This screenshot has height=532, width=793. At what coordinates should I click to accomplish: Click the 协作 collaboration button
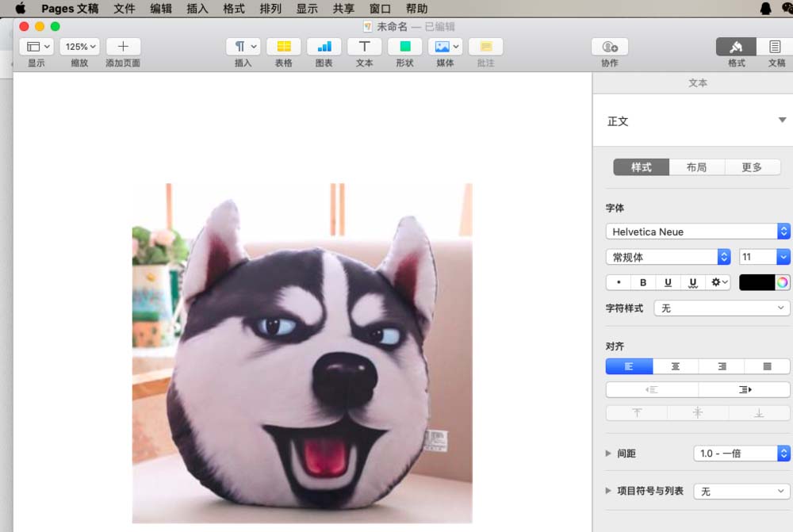tap(609, 48)
